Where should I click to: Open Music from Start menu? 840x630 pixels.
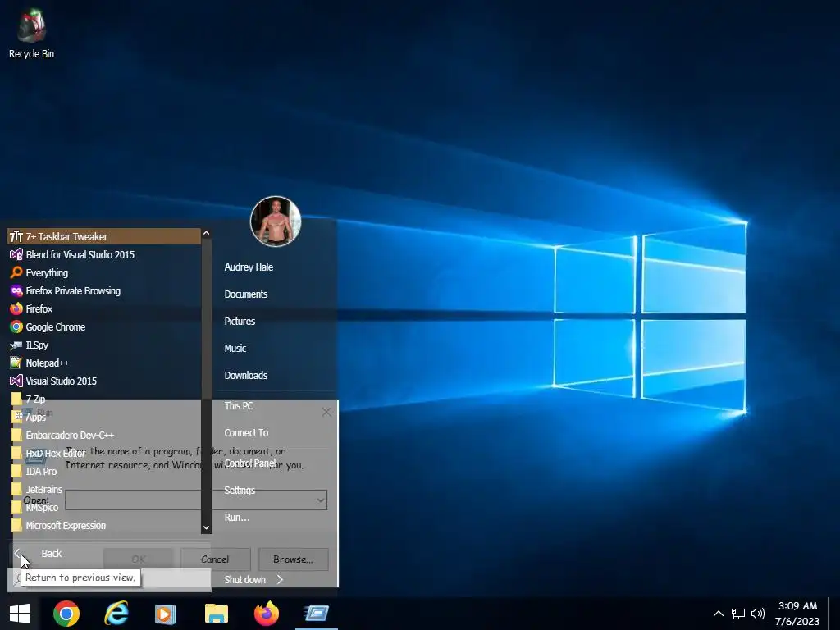click(x=235, y=348)
